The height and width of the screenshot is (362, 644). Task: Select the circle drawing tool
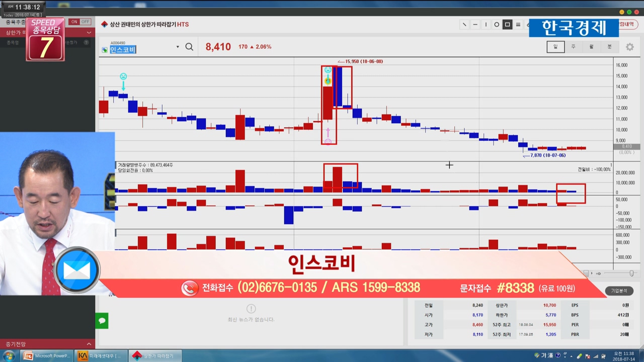[497, 25]
